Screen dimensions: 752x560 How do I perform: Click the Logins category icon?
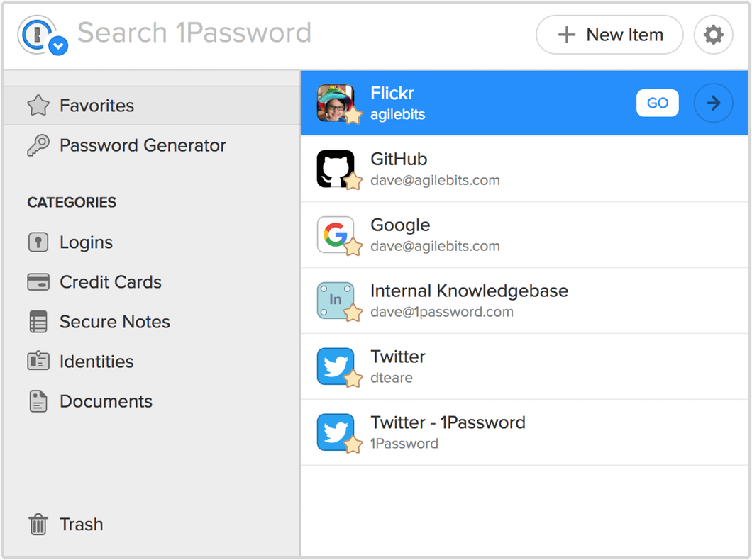(x=38, y=242)
